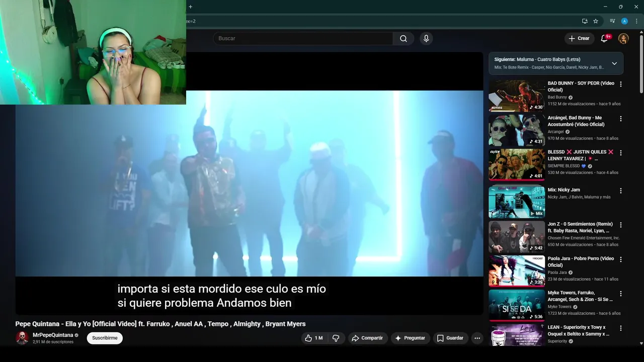
Task: Restore down the browser window
Action: pyautogui.click(x=620, y=7)
